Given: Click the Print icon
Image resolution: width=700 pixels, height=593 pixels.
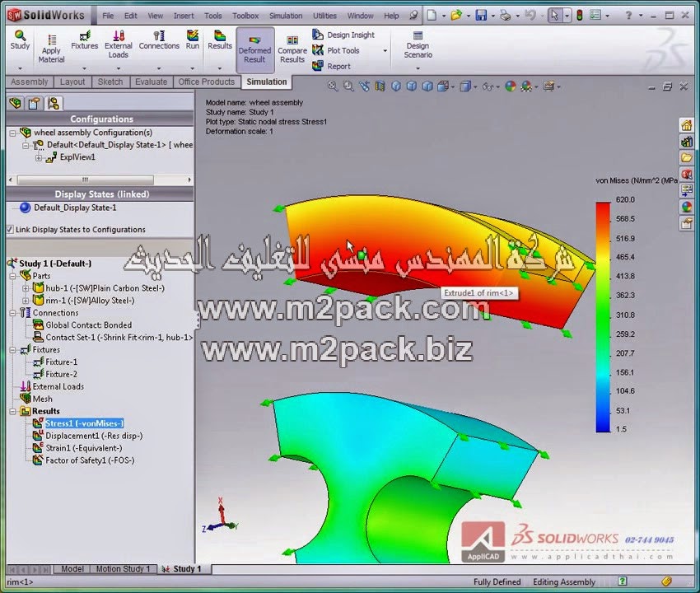Looking at the screenshot, I should [x=506, y=16].
